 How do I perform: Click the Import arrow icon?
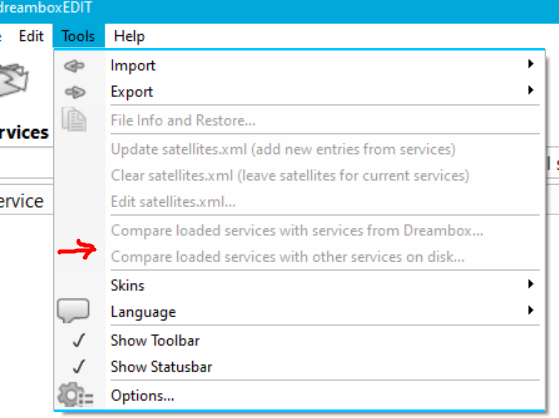(74, 66)
